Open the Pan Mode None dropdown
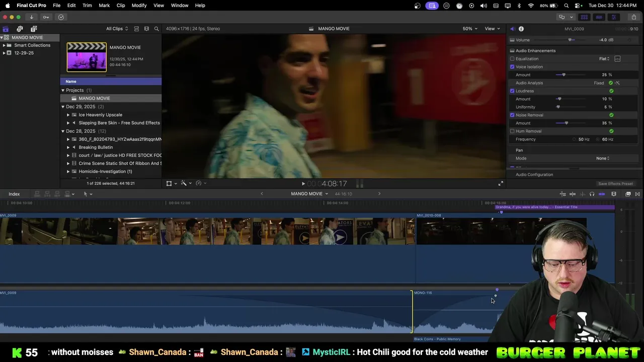The height and width of the screenshot is (362, 644). (x=603, y=158)
